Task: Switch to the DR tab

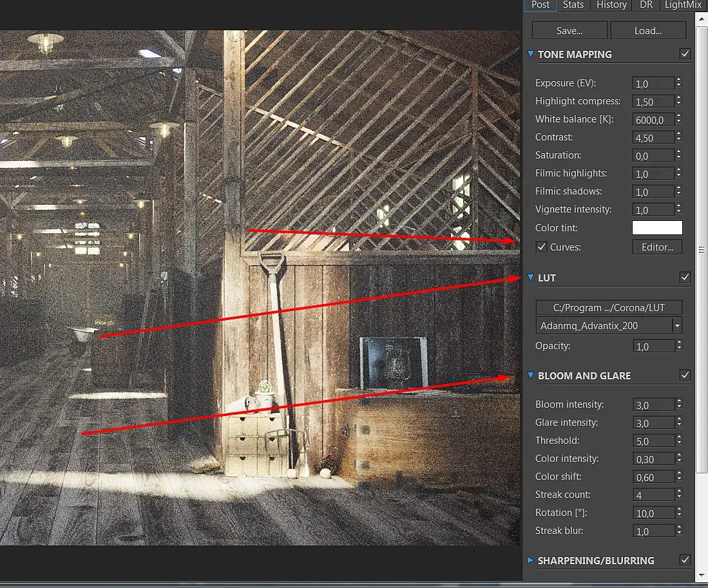Action: point(646,5)
